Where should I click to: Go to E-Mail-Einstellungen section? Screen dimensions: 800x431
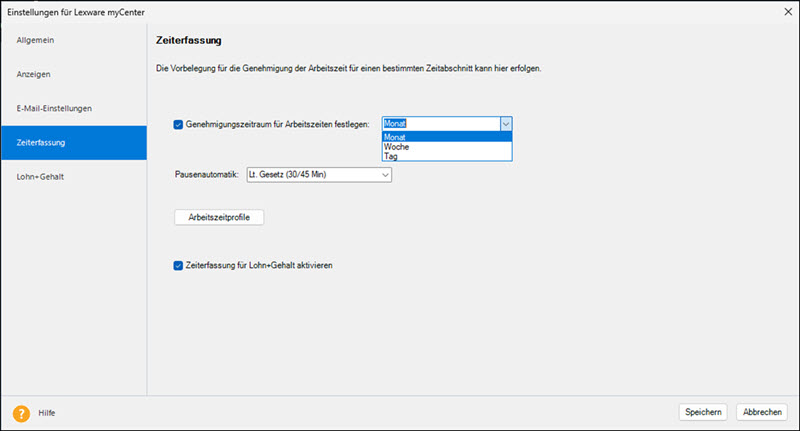click(x=74, y=109)
